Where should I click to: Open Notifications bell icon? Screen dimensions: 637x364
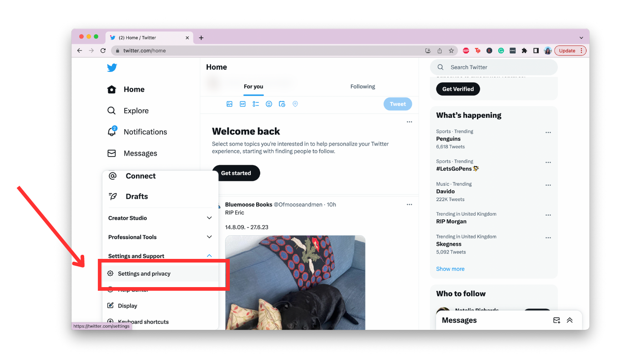tap(111, 131)
